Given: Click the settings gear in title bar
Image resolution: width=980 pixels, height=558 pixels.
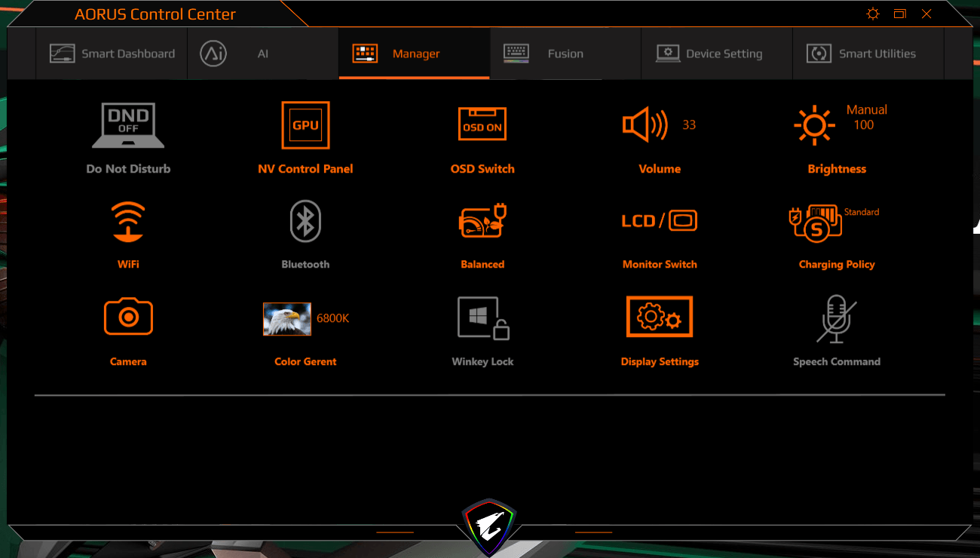Looking at the screenshot, I should [873, 14].
